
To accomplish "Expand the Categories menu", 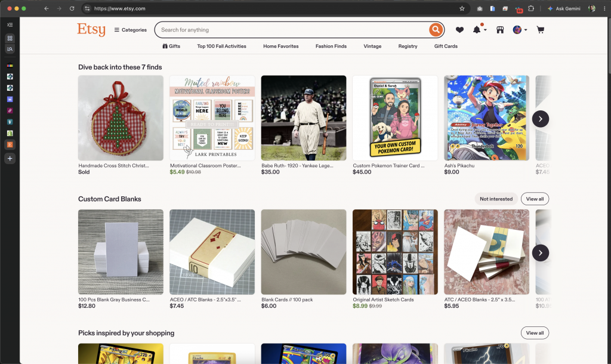I will (x=130, y=30).
